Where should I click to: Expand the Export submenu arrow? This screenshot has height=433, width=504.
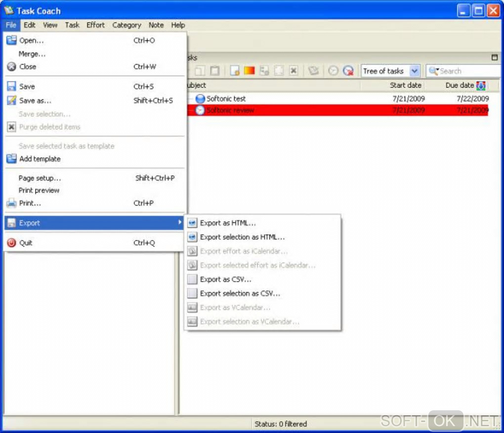179,222
